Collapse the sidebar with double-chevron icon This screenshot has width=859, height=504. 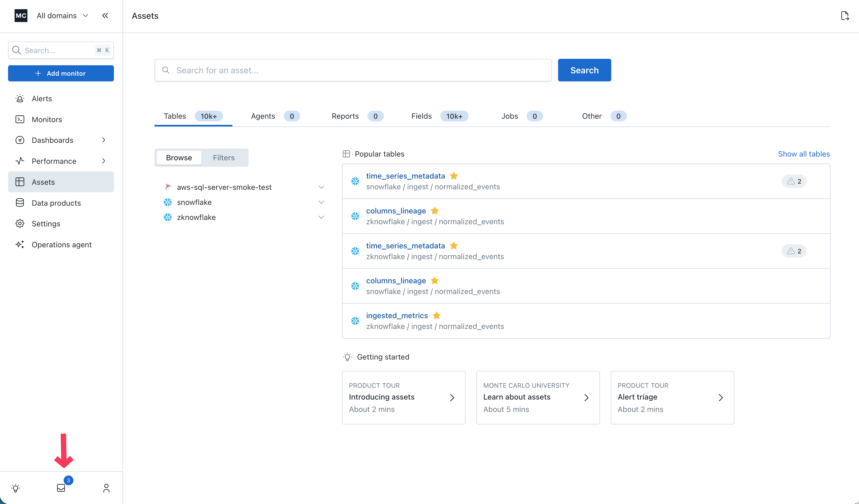105,16
